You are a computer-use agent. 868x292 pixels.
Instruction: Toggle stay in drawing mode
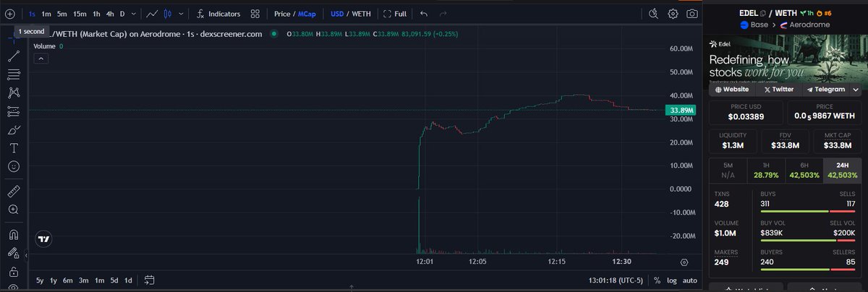tap(13, 253)
